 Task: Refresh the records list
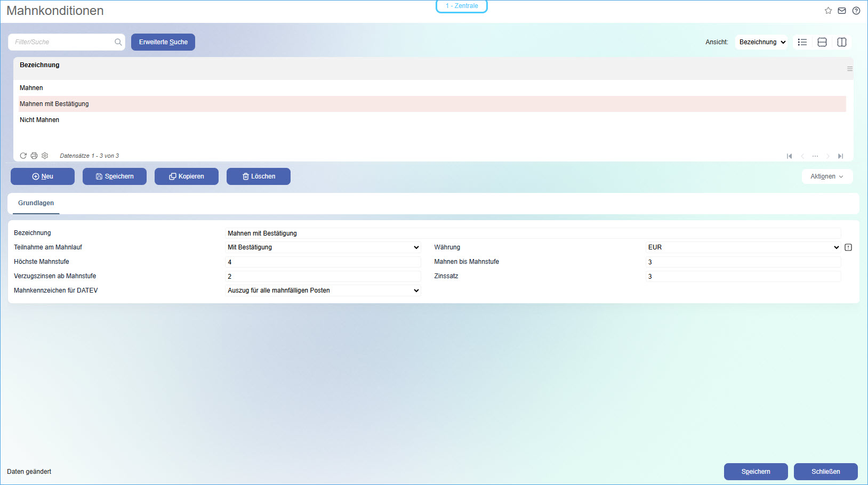coord(23,156)
